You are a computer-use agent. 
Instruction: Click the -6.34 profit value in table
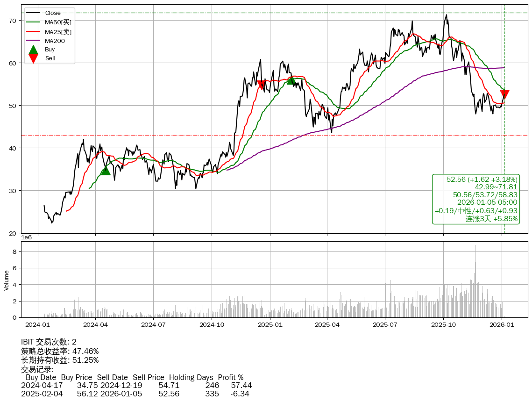(240, 394)
